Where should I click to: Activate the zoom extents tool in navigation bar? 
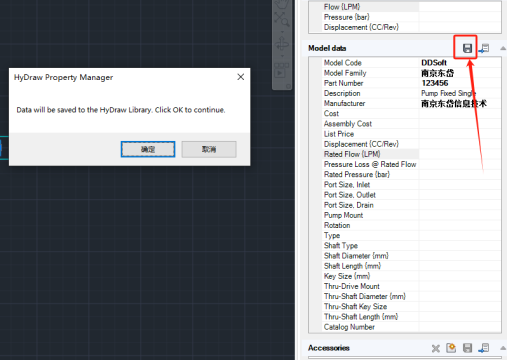[x=282, y=19]
